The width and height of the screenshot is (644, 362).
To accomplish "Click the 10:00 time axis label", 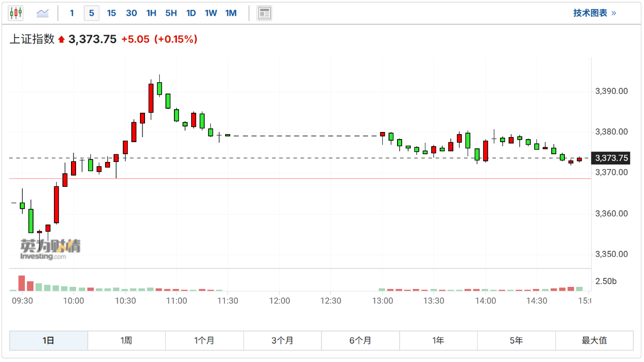I will coord(74,301).
